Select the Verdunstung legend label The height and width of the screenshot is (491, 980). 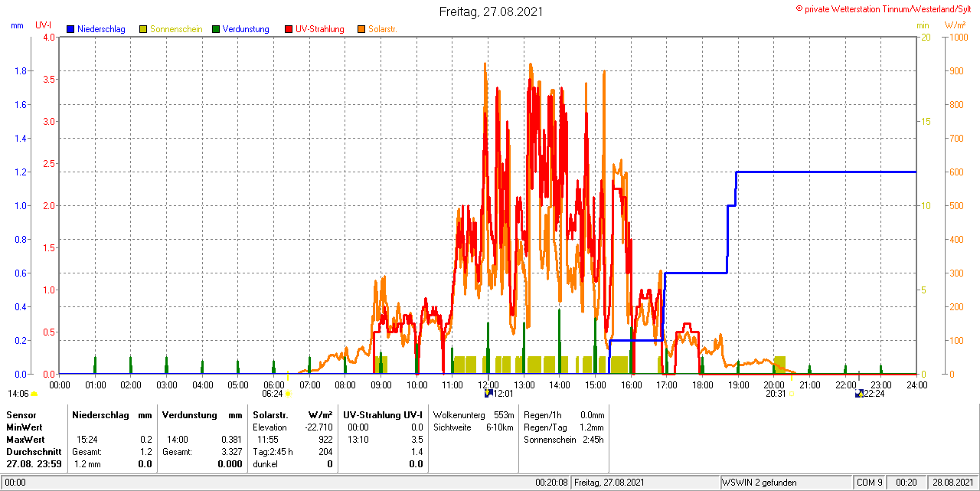pyautogui.click(x=246, y=29)
